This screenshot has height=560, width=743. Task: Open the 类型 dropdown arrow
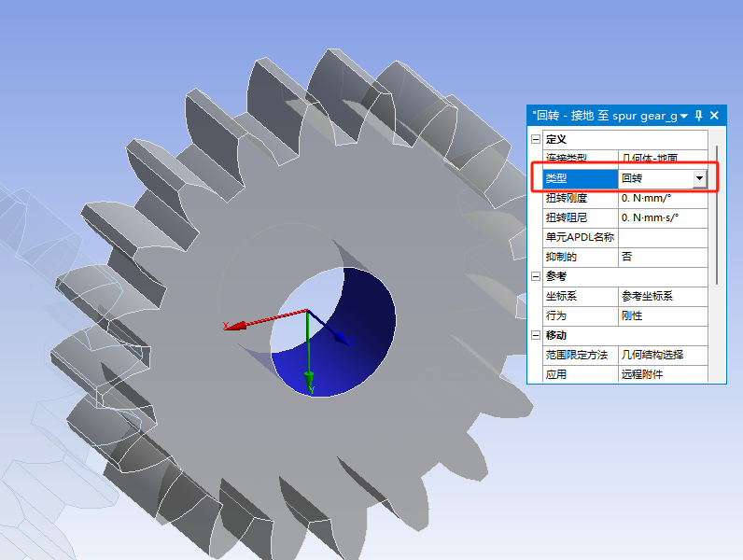tap(698, 178)
